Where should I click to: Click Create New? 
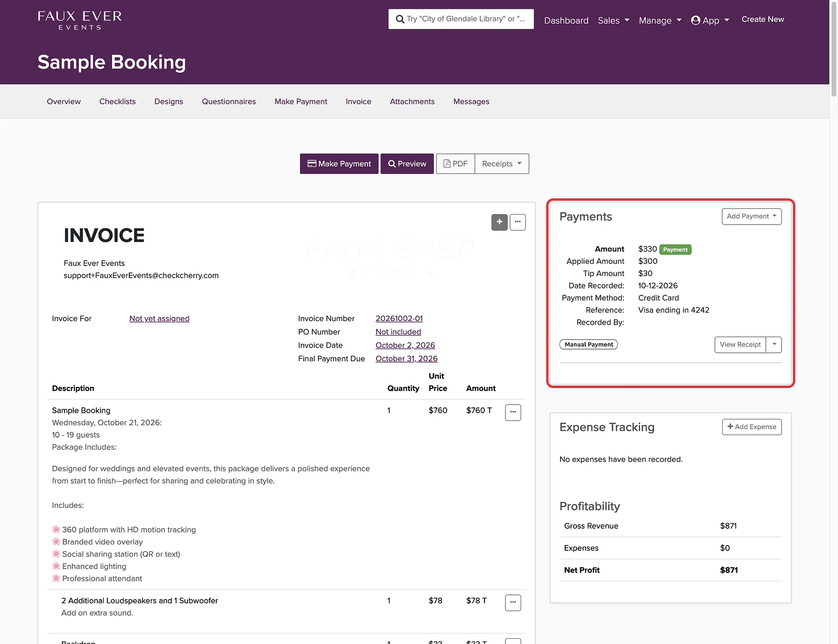(763, 19)
